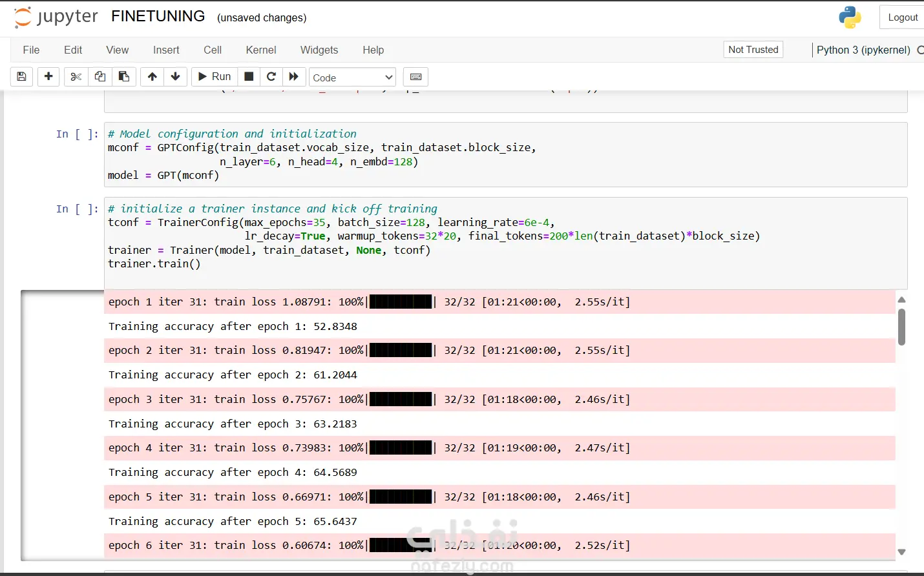Viewport: 924px width, 576px height.
Task: Open the Kernel menu
Action: pos(261,50)
